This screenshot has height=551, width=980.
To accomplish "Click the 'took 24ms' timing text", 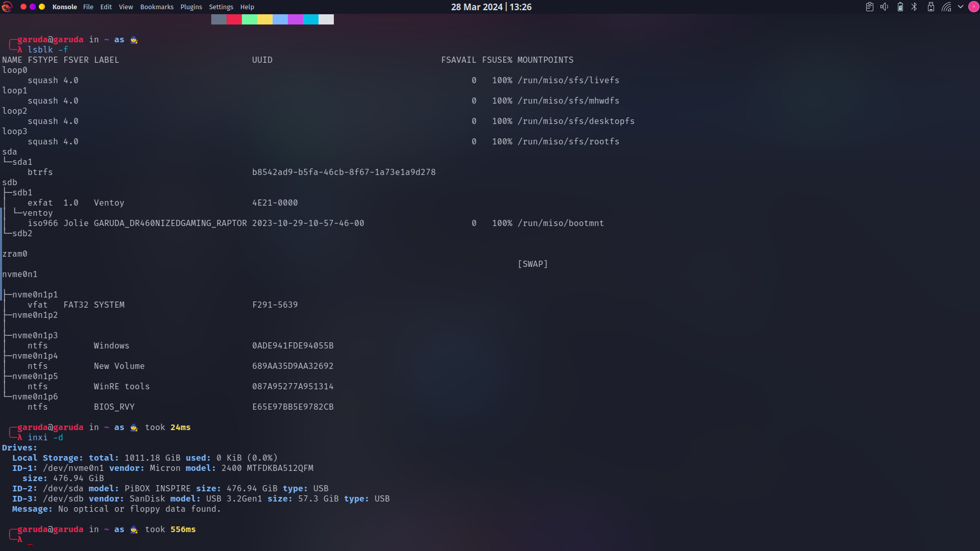I will coord(167,427).
